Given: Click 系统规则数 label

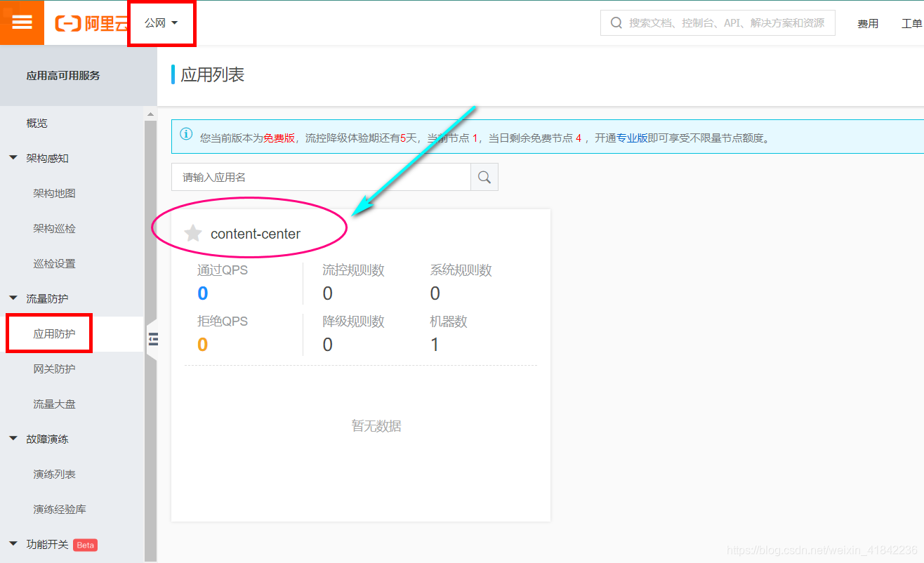Looking at the screenshot, I should [461, 270].
